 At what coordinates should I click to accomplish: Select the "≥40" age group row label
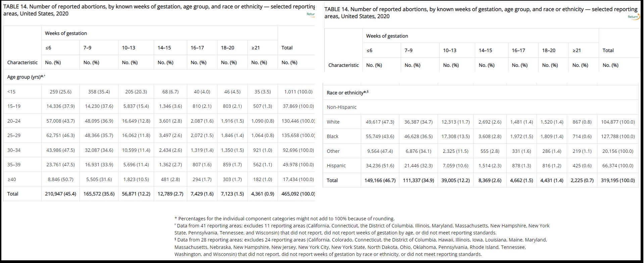click(11, 179)
